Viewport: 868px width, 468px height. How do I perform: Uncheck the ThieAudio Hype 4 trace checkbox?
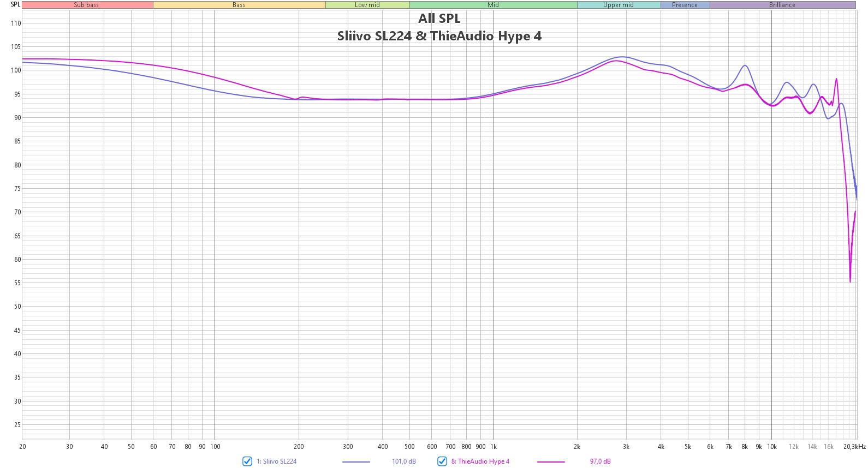[x=442, y=461]
